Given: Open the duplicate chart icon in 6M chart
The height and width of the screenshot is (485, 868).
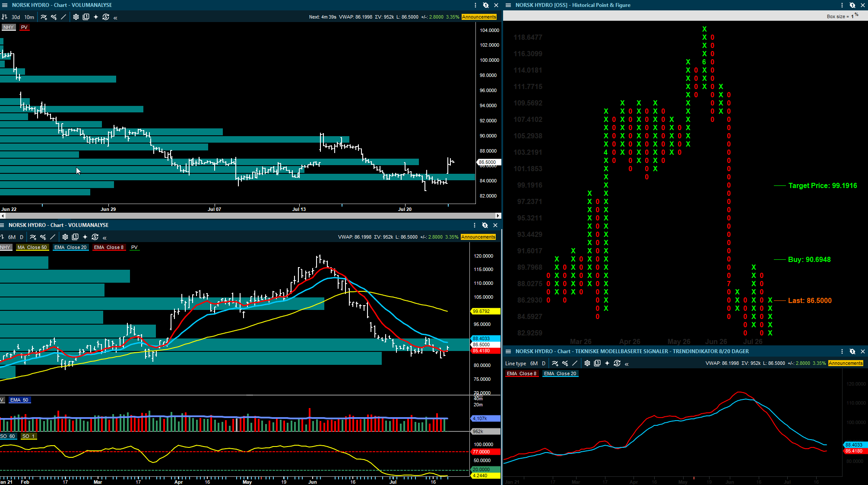Looking at the screenshot, I should tap(75, 237).
